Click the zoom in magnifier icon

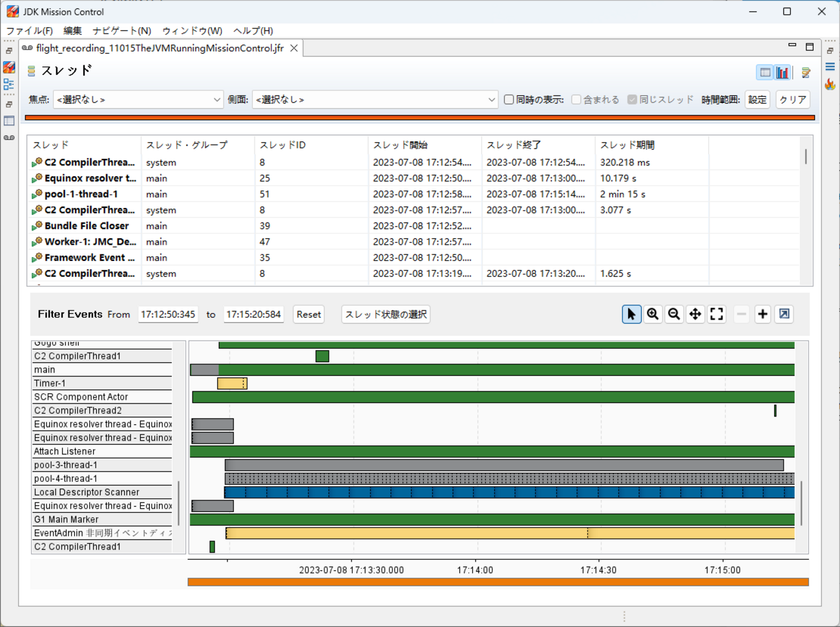pyautogui.click(x=653, y=314)
